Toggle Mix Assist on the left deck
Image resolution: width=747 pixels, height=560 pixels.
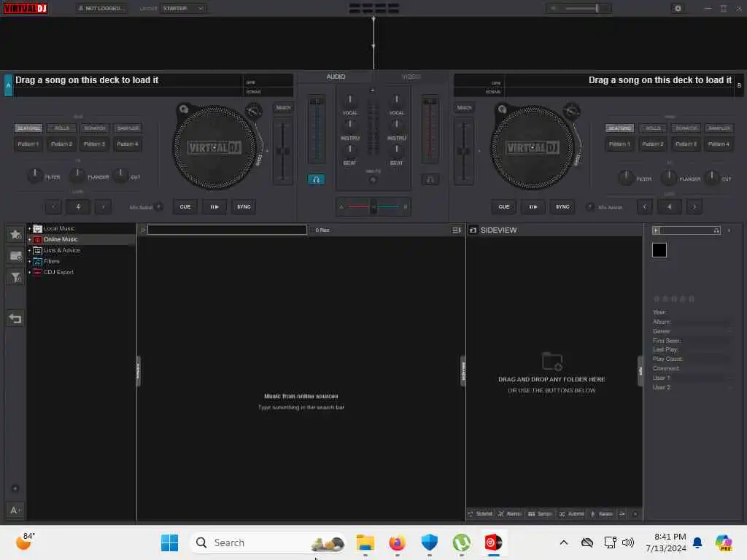pyautogui.click(x=159, y=206)
